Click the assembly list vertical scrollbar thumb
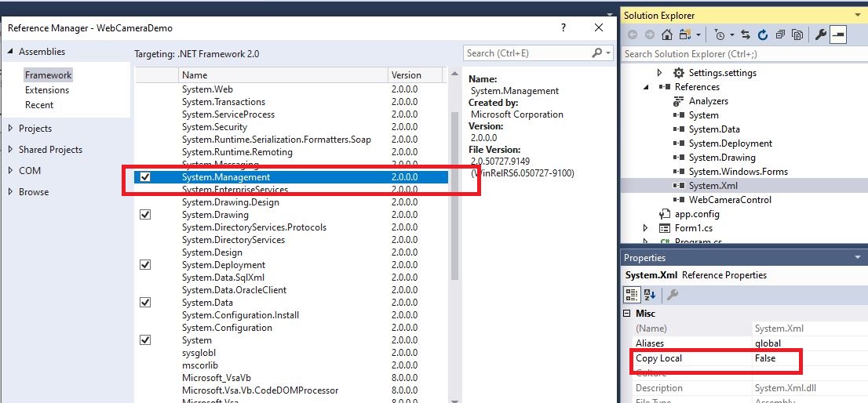 click(x=454, y=196)
